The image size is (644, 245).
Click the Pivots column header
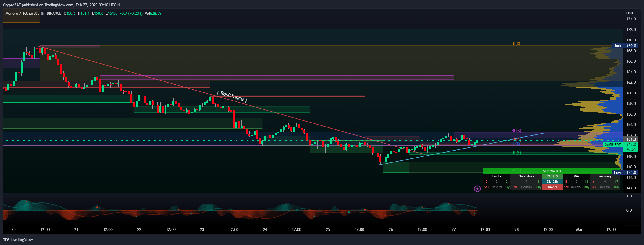click(x=497, y=176)
